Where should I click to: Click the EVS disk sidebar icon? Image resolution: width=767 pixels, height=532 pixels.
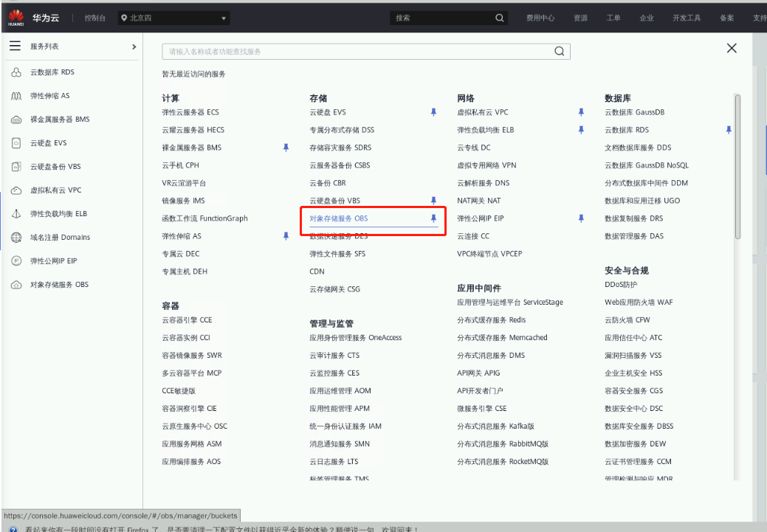pyautogui.click(x=16, y=143)
